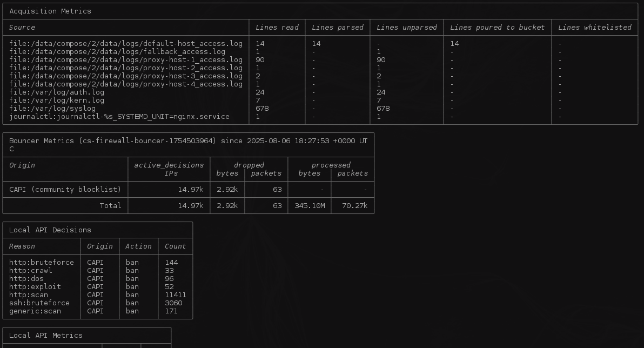Click the Bouncer Metrics table title
The height and width of the screenshot is (348, 644).
point(188,145)
